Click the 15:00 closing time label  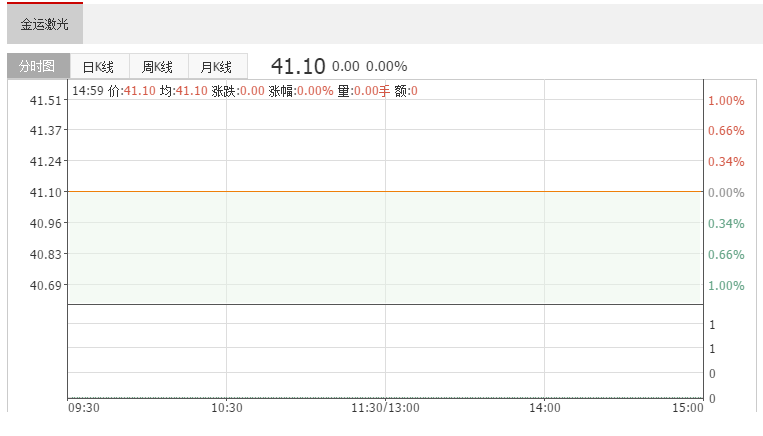click(x=688, y=408)
